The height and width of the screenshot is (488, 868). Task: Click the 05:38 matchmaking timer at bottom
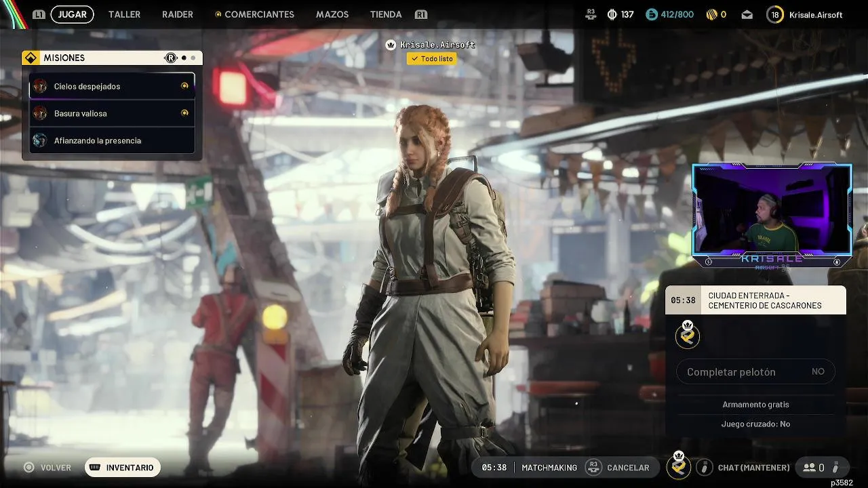point(494,468)
